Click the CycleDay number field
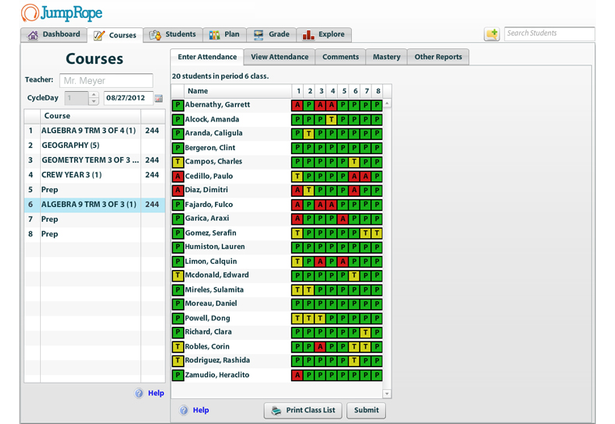The height and width of the screenshot is (424, 615). 77,98
